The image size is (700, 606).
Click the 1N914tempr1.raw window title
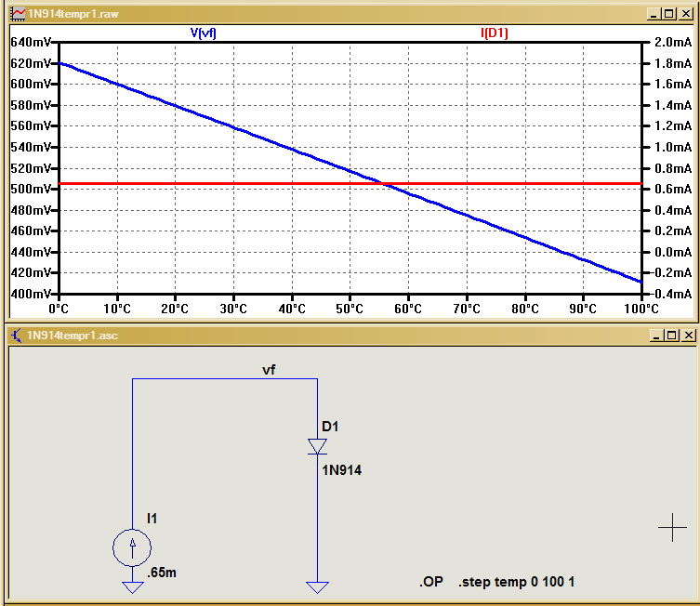(73, 14)
